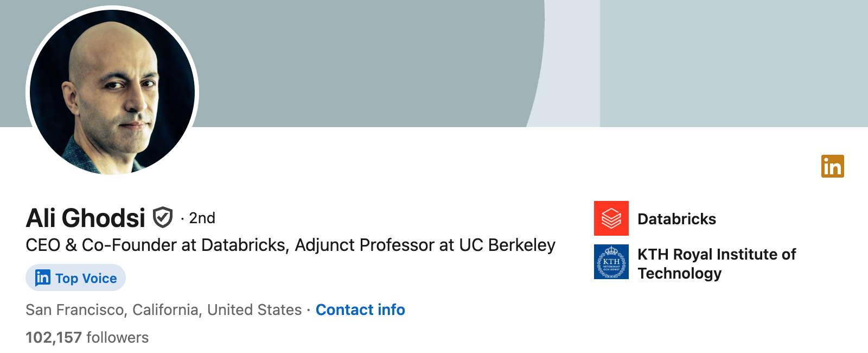Click the KTH Royal Institute logo
Image resolution: width=868 pixels, height=353 pixels.
pyautogui.click(x=611, y=263)
